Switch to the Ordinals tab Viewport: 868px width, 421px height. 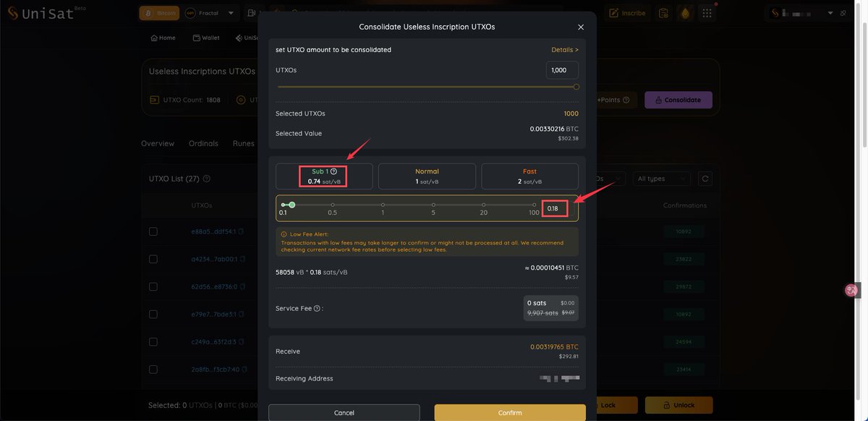point(203,143)
